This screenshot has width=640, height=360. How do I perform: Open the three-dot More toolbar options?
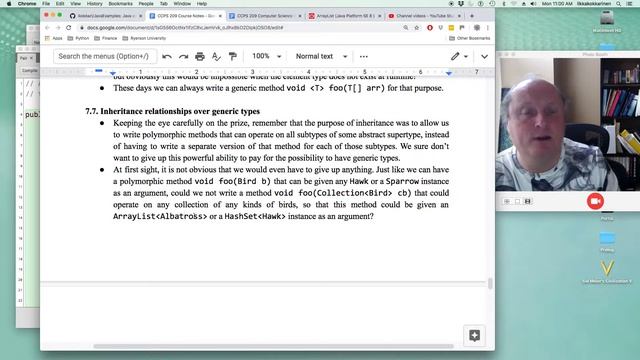(364, 56)
